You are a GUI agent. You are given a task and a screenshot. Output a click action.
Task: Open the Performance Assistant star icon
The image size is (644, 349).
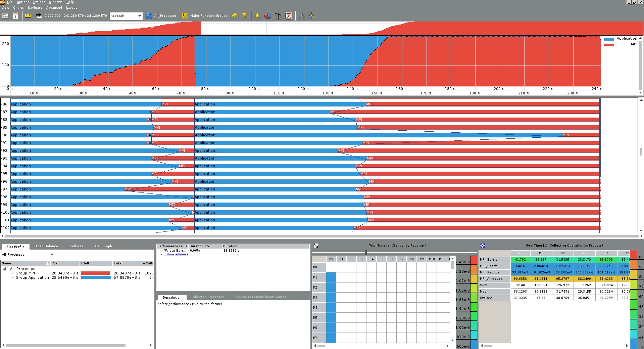(x=257, y=16)
